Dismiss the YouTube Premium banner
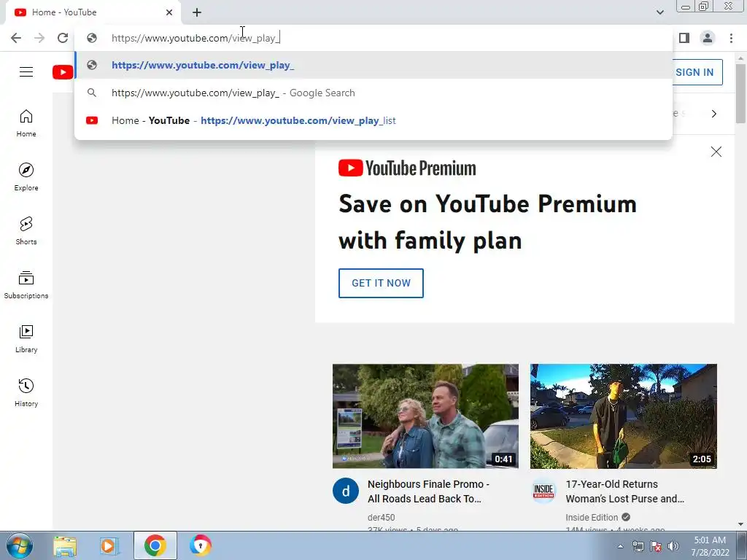The image size is (747, 560). (x=716, y=152)
